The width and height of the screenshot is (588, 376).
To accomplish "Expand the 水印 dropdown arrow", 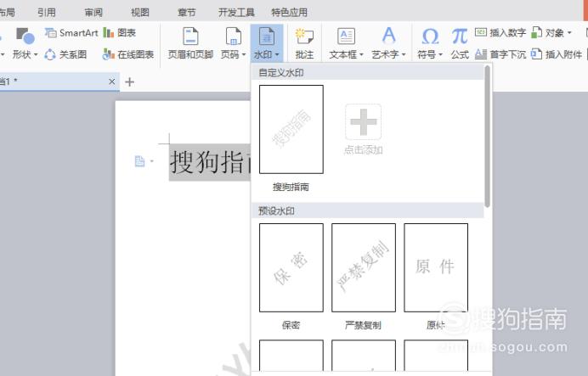I will [x=277, y=54].
